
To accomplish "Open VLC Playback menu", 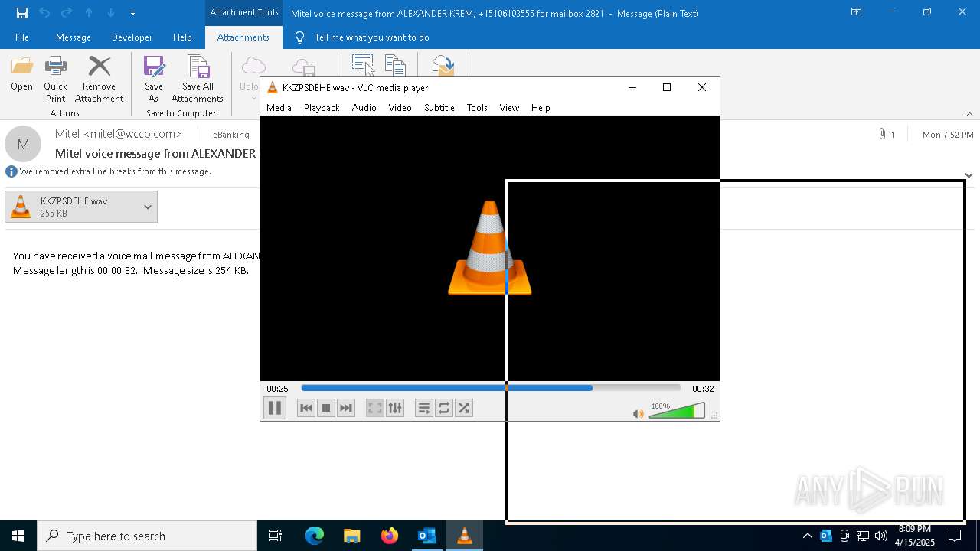I will pyautogui.click(x=322, y=108).
